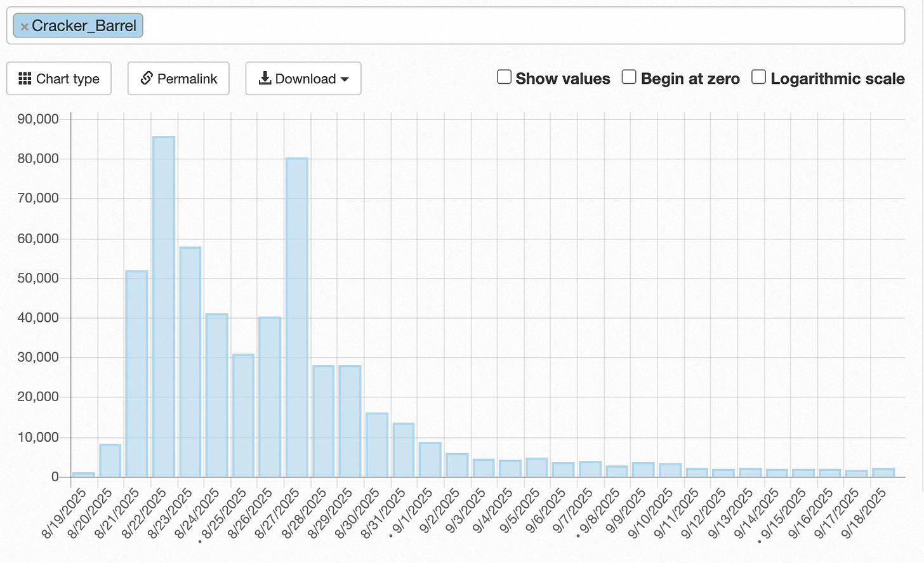The height and width of the screenshot is (563, 924).
Task: Click the 10,000 y-axis label
Action: coord(38,437)
